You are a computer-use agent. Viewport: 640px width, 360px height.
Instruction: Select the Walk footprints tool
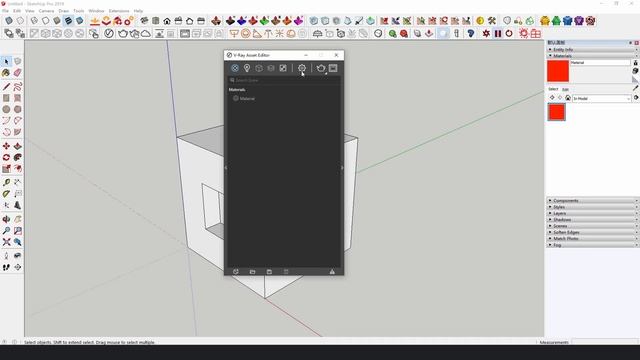pyautogui.click(x=6, y=267)
